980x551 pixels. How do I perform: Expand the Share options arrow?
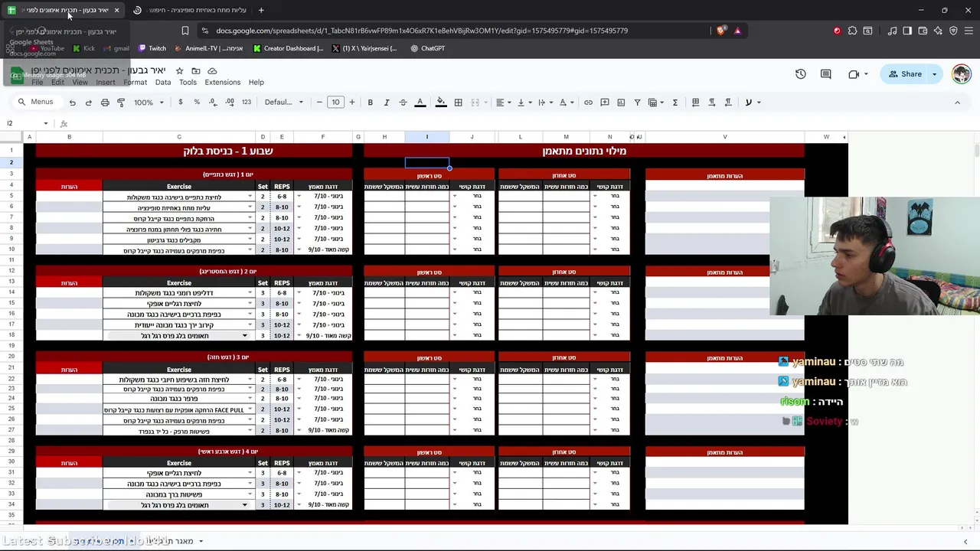tap(934, 74)
